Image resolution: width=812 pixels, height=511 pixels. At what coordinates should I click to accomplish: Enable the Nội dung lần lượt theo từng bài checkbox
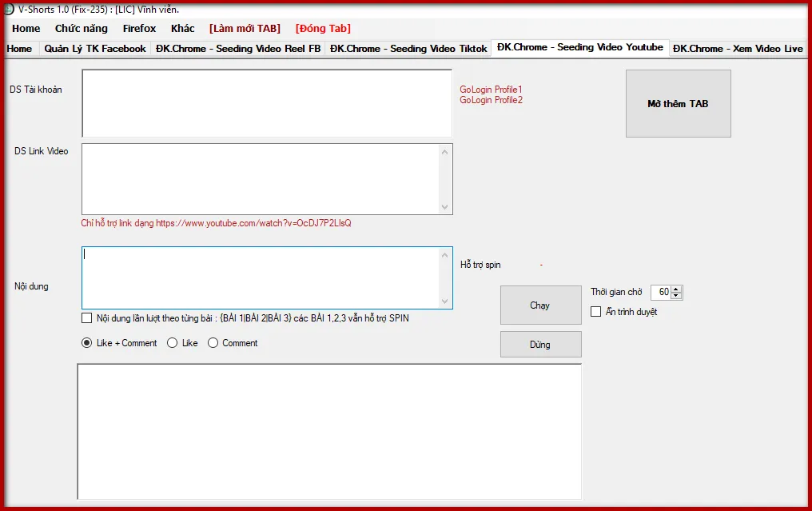click(87, 318)
